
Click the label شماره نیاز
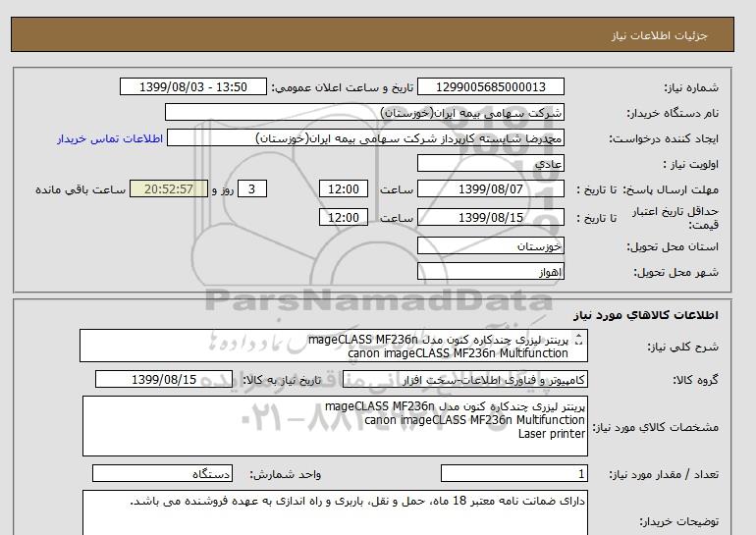pyautogui.click(x=691, y=87)
